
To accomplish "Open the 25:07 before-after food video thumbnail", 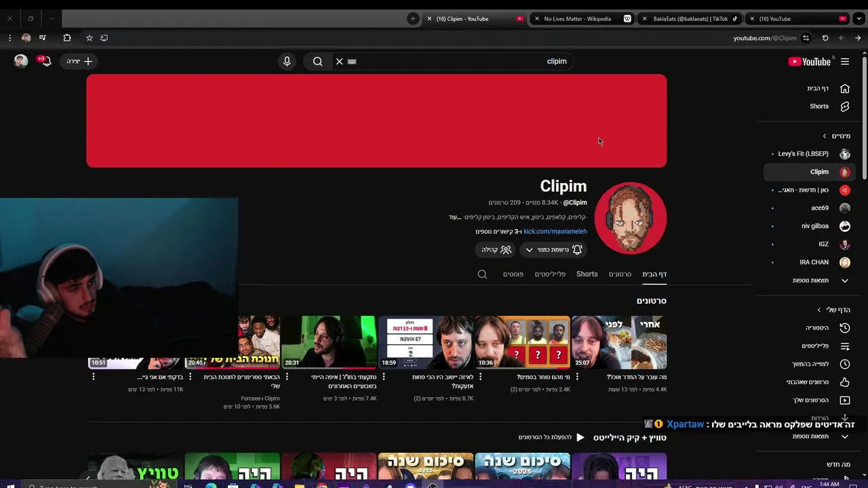I will point(619,342).
